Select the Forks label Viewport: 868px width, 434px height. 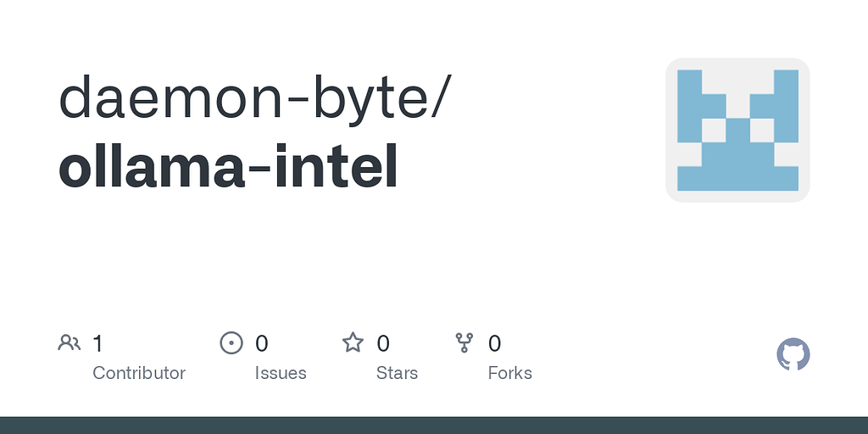(x=510, y=373)
